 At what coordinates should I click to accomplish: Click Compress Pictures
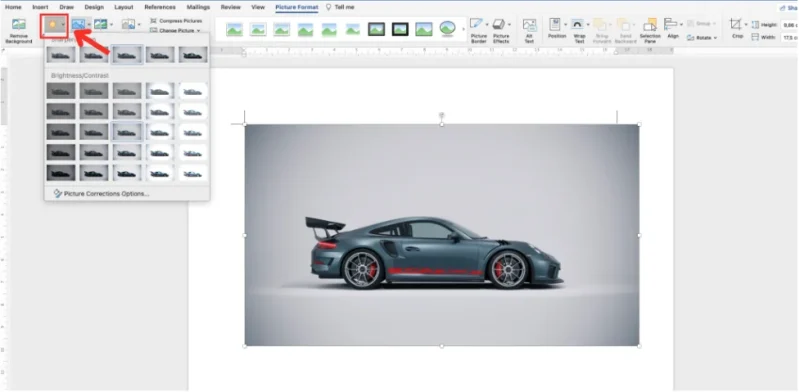(x=176, y=21)
